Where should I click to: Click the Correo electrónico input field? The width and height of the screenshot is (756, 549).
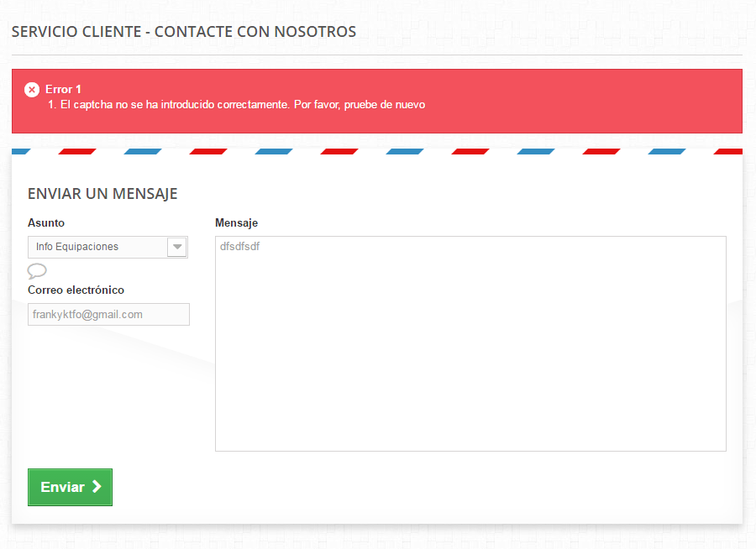108,314
